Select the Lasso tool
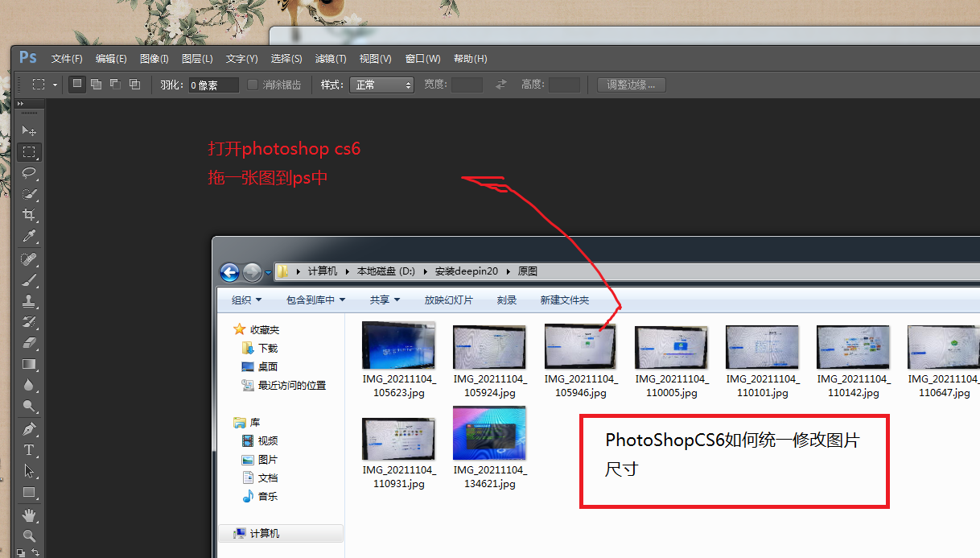This screenshot has width=980, height=558. tap(29, 173)
